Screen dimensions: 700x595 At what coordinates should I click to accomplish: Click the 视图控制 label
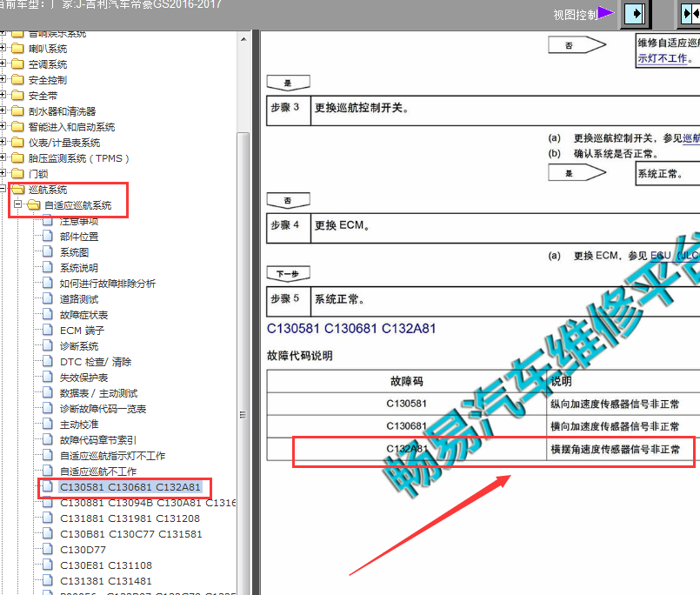pyautogui.click(x=576, y=15)
